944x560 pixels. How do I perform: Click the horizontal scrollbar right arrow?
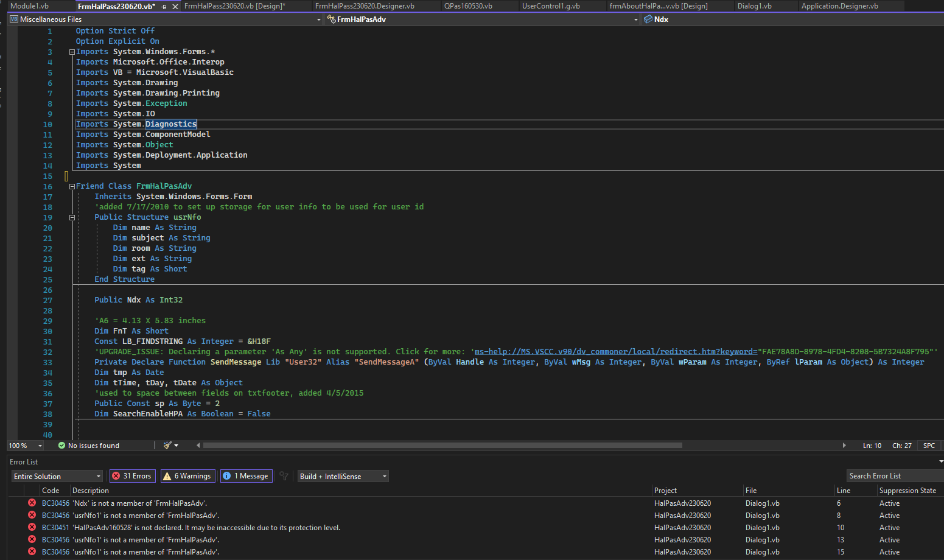click(844, 446)
